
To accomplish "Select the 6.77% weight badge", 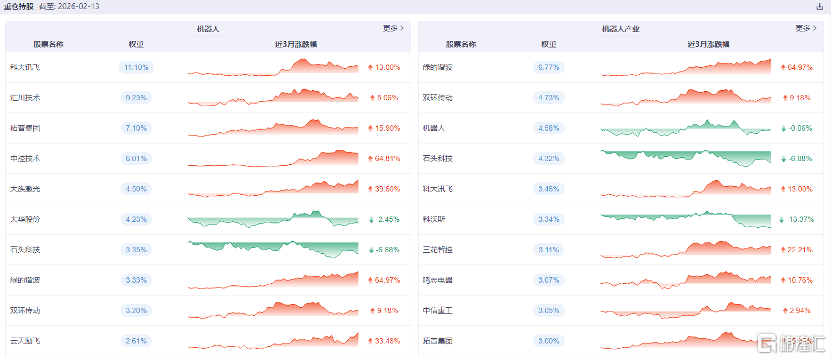I will (549, 67).
